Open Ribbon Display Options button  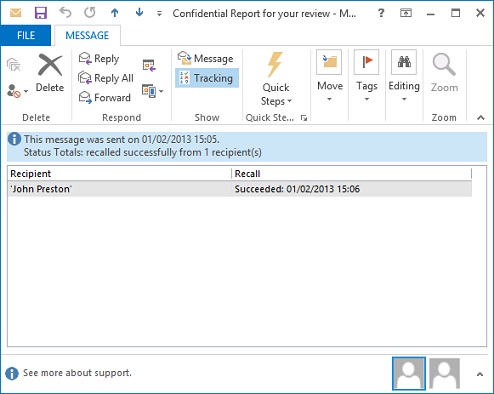point(406,13)
